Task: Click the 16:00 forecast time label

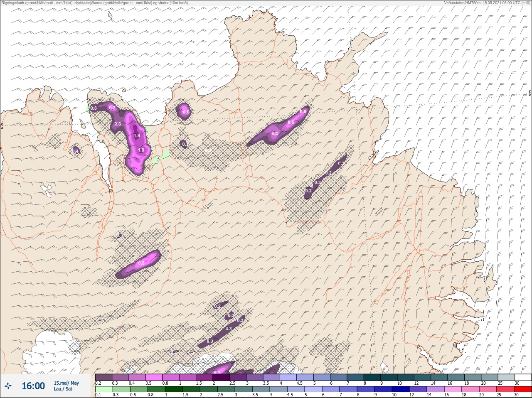Action: 33,386
